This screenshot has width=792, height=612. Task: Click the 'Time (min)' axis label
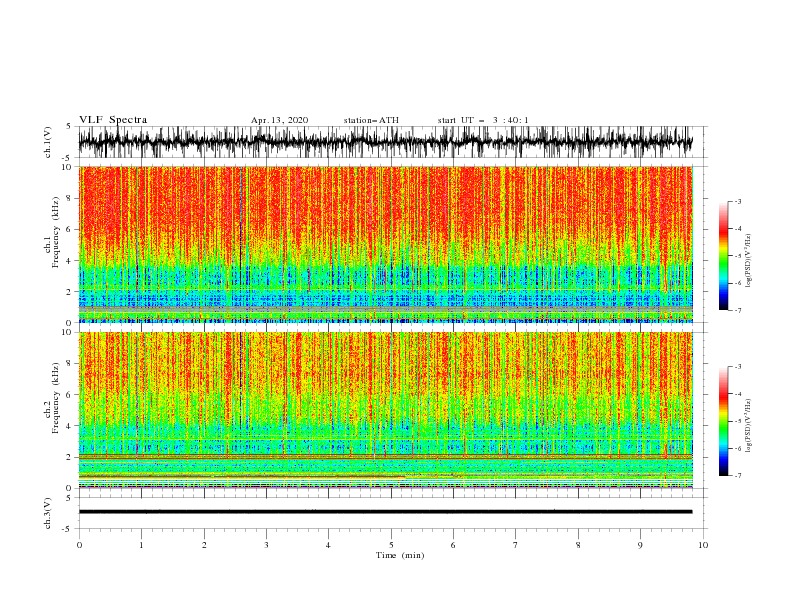tap(400, 555)
